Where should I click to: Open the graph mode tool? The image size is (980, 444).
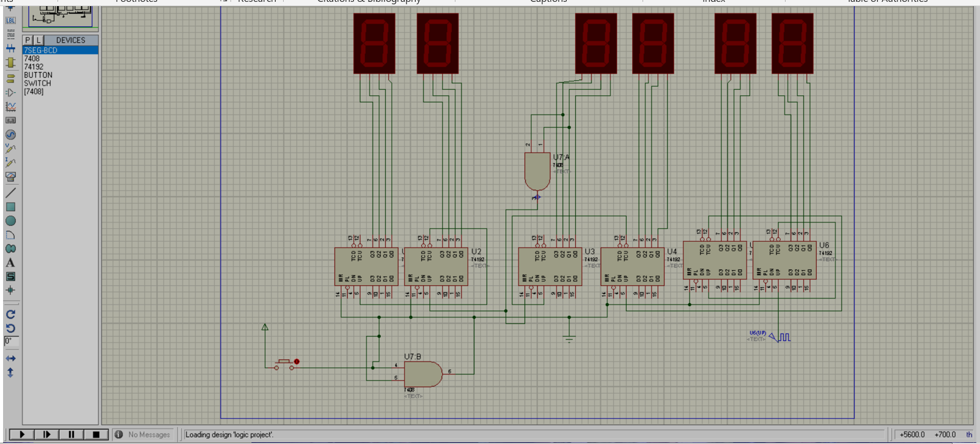(x=10, y=106)
